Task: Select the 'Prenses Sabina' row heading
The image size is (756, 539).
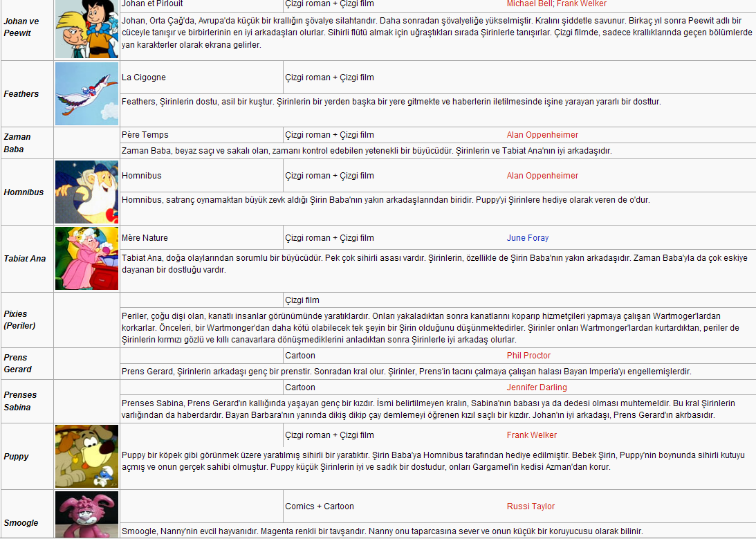Action: (20, 401)
